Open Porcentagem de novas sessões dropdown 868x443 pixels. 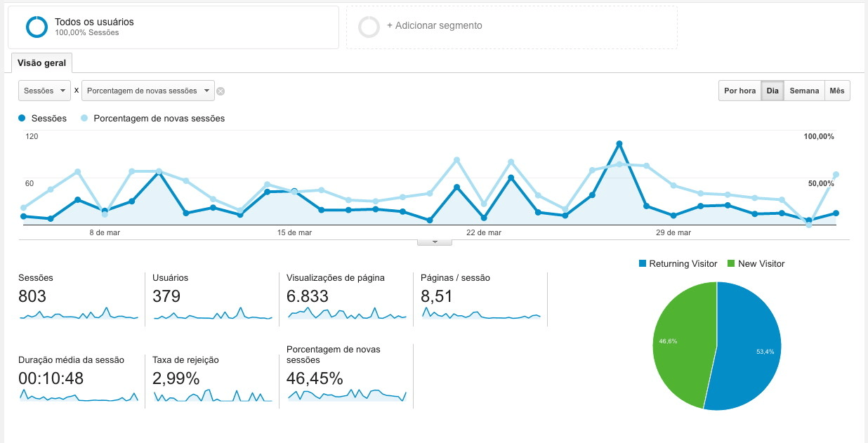pos(148,91)
